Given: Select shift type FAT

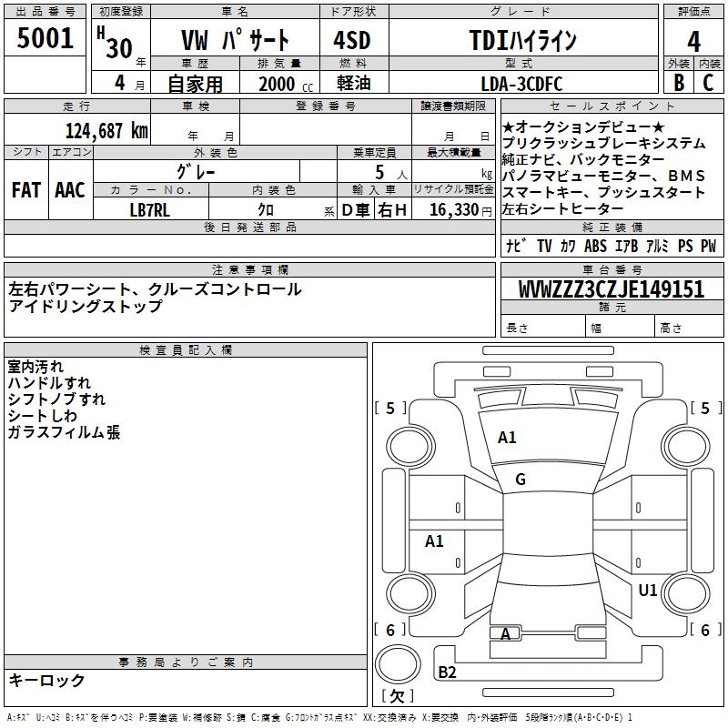Looking at the screenshot, I should click(26, 190).
